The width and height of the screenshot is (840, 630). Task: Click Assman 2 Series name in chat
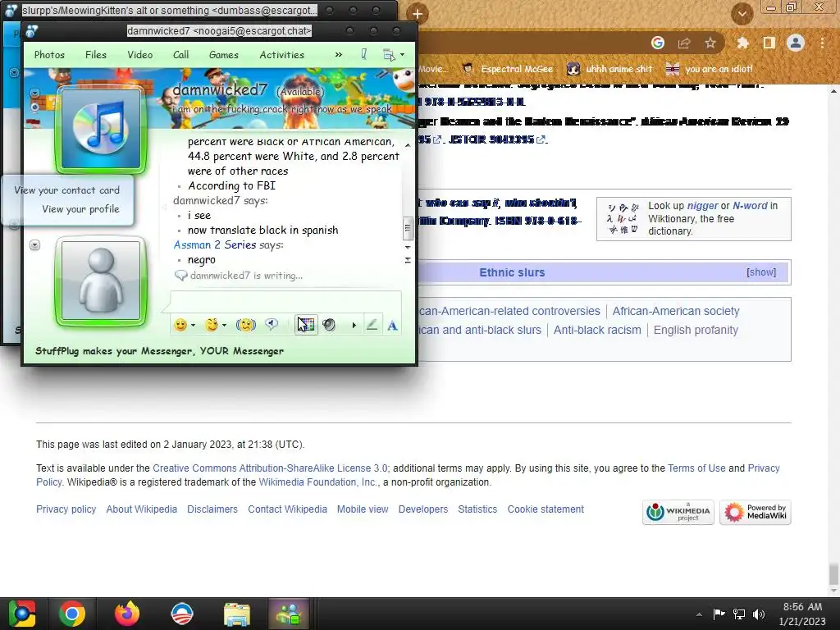215,244
